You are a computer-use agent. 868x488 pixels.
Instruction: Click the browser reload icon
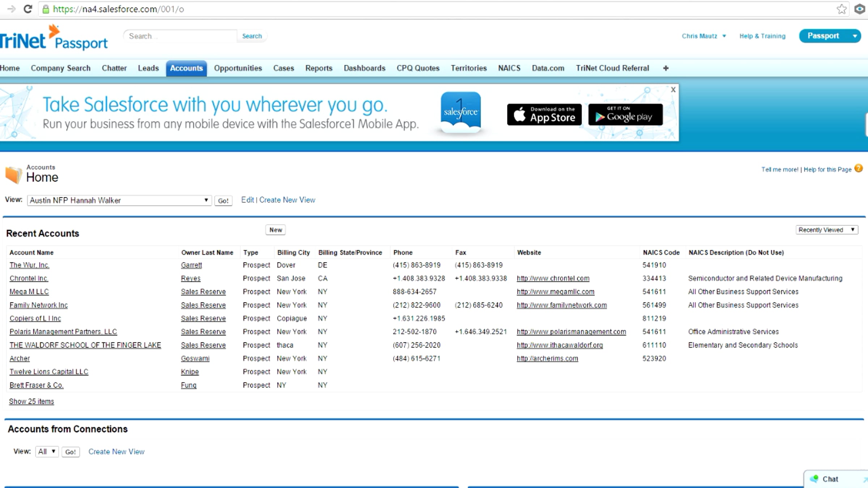click(x=28, y=9)
